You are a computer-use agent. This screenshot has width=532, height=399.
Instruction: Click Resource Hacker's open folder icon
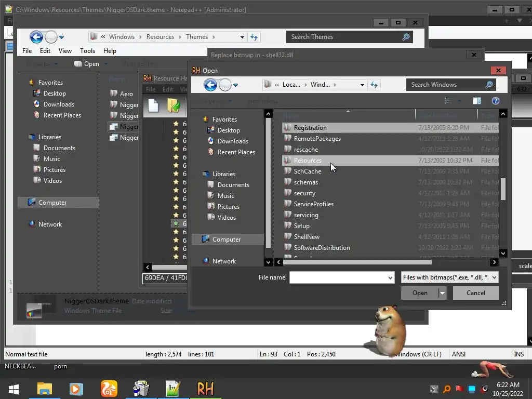174,105
